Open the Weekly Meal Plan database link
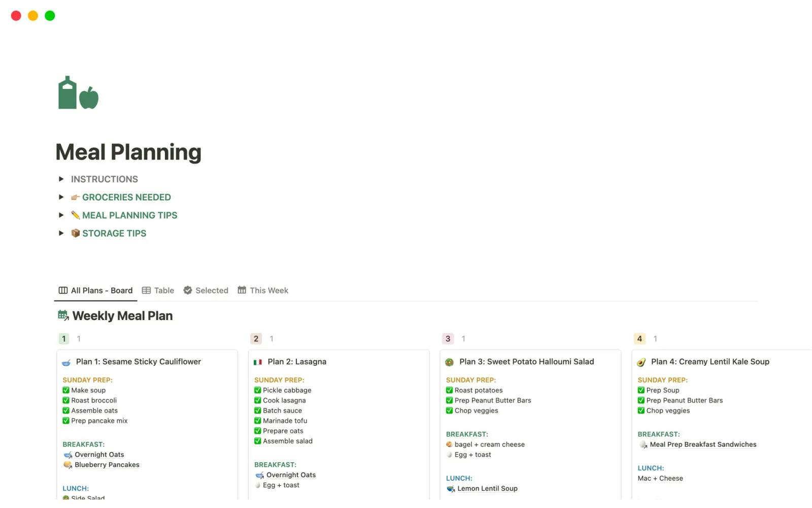 [x=122, y=316]
